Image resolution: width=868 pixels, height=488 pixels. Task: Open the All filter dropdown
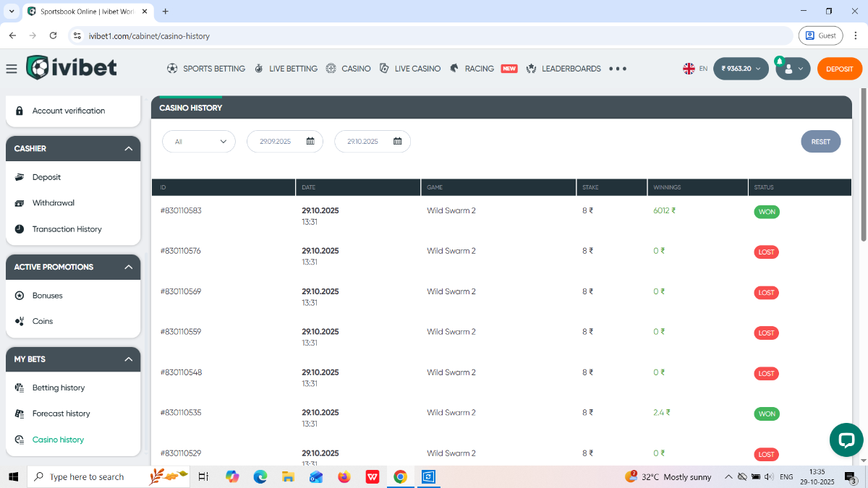pyautogui.click(x=199, y=142)
